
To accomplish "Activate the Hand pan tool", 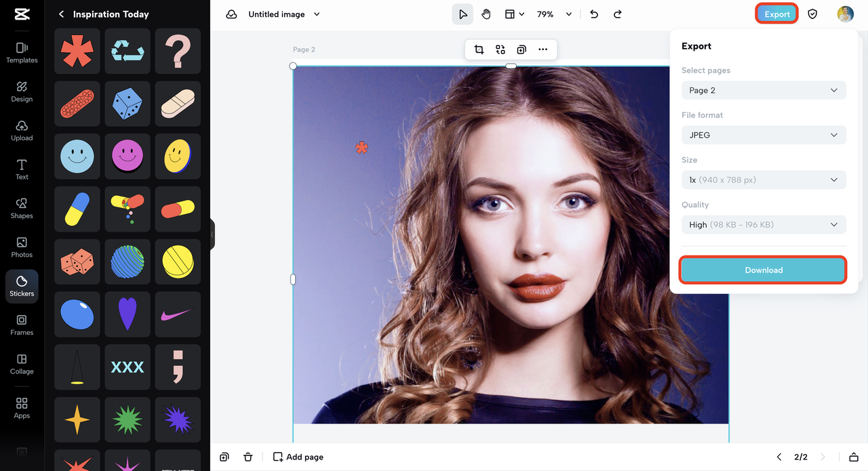I will pyautogui.click(x=486, y=14).
